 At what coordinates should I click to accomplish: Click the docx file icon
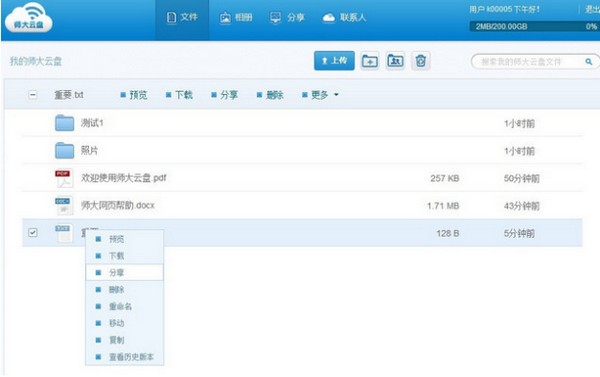64,206
